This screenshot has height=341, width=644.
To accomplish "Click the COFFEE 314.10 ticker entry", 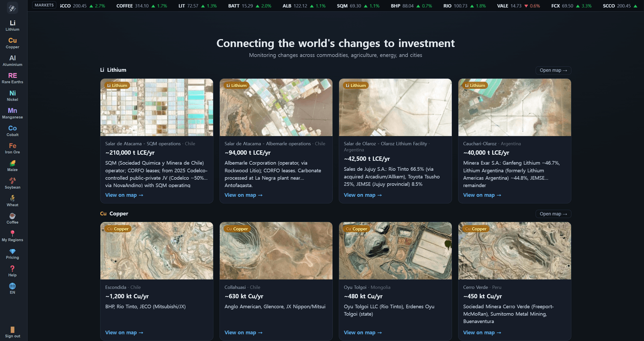I will [142, 6].
